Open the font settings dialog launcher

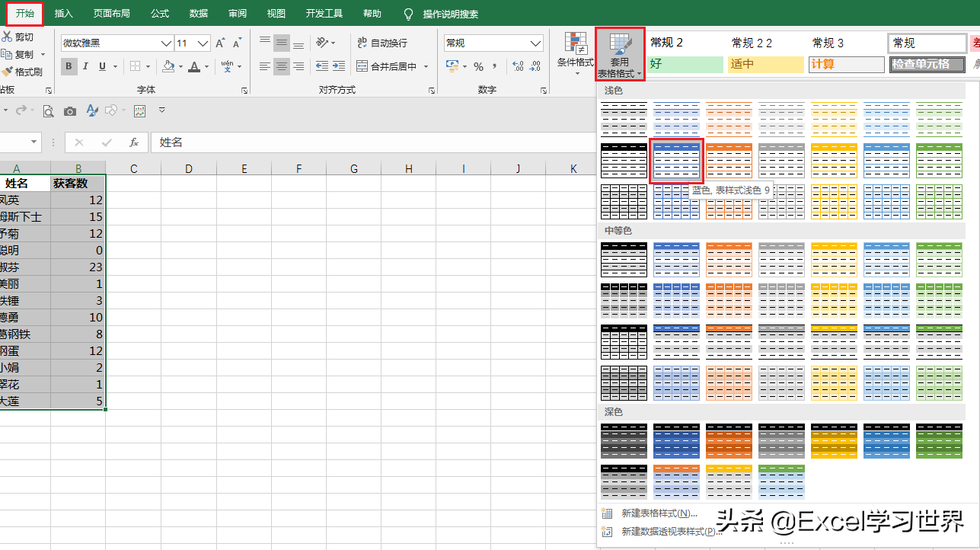(244, 91)
